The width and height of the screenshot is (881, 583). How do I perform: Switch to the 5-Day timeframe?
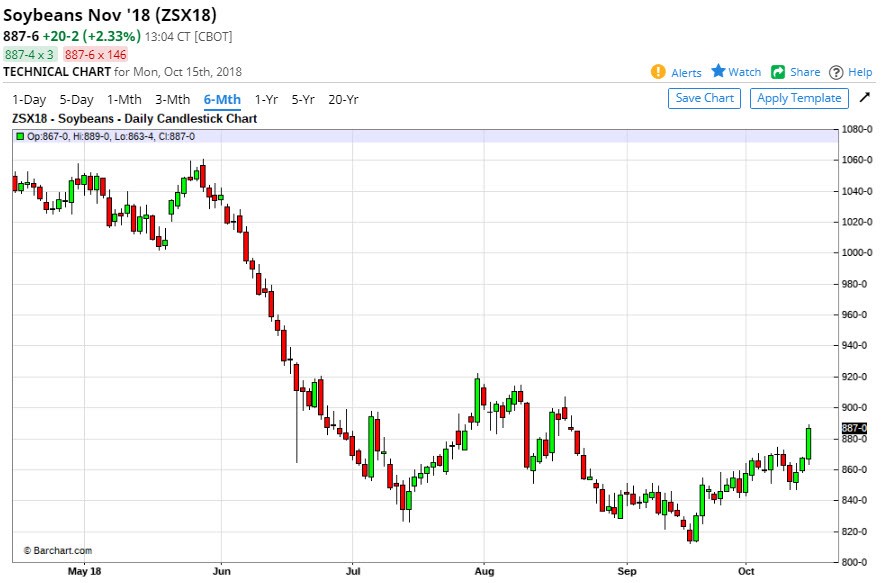tap(76, 100)
